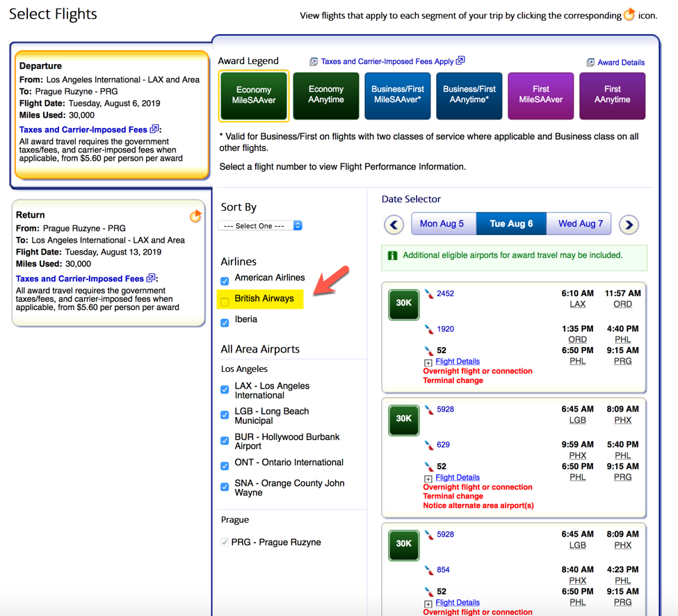Choose the purple First MileSAAver award swatch

pyautogui.click(x=540, y=95)
